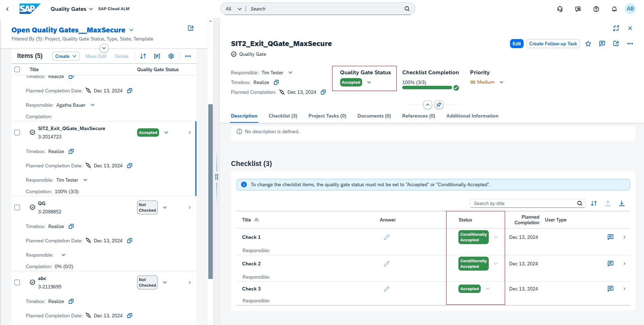644x325 pixels.
Task: Expand the Priority Medium dropdown
Action: 501,82
